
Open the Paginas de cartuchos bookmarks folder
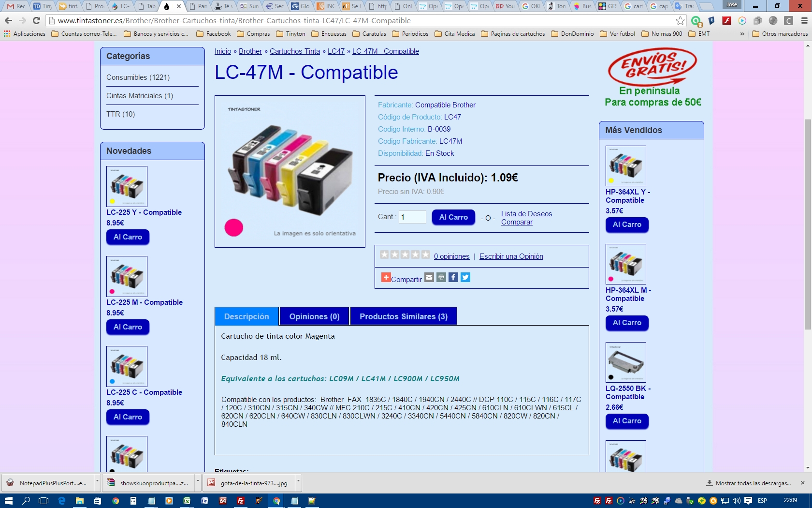[x=513, y=34]
